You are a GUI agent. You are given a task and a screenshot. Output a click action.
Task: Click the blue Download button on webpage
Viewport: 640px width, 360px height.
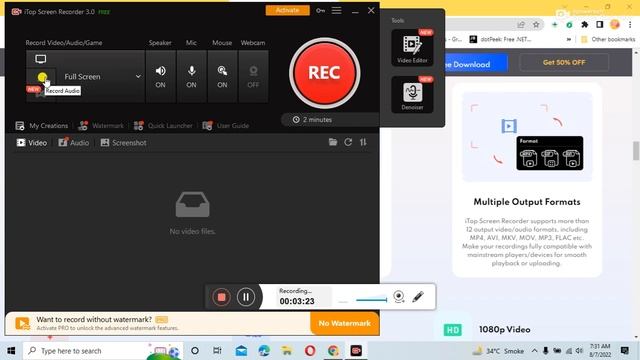click(x=476, y=64)
